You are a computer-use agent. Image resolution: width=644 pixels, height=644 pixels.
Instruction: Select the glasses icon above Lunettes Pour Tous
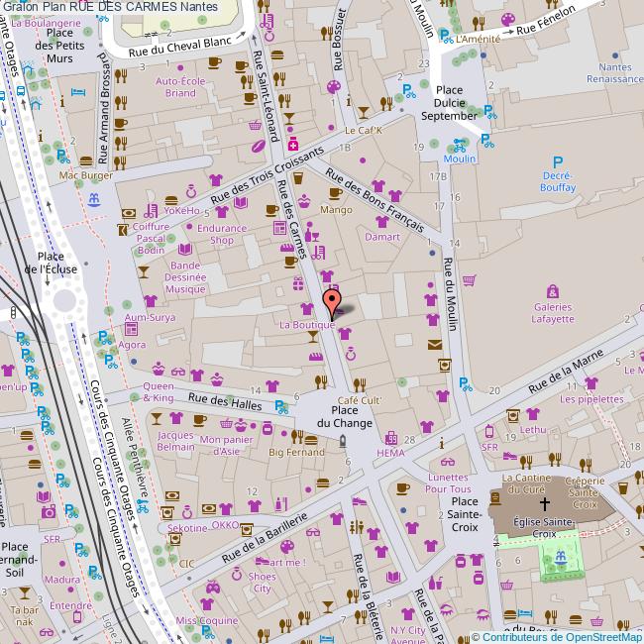pos(447,463)
